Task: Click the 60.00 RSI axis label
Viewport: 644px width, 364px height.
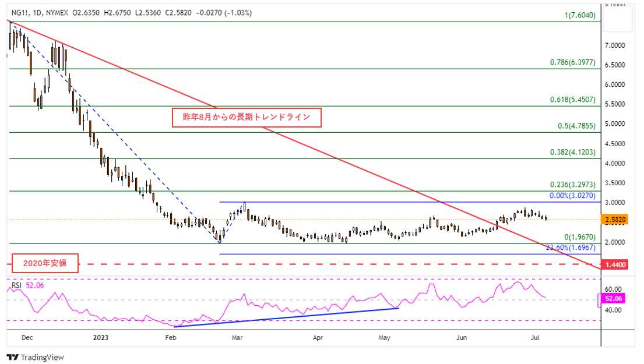Action: pyautogui.click(x=613, y=289)
